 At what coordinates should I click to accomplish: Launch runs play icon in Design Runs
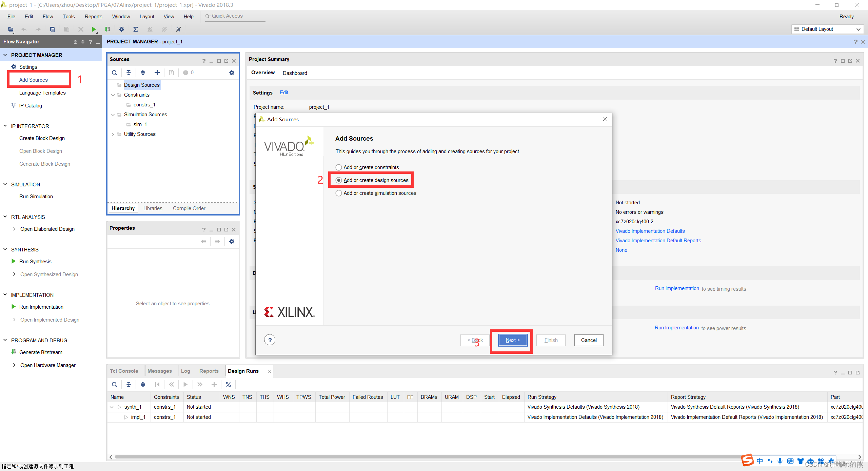(x=185, y=384)
